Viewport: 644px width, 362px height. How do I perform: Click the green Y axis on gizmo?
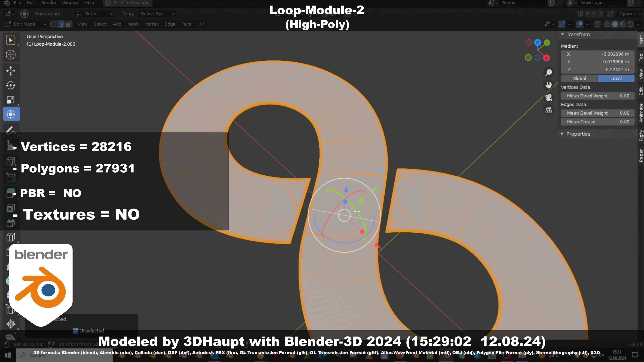click(x=547, y=43)
